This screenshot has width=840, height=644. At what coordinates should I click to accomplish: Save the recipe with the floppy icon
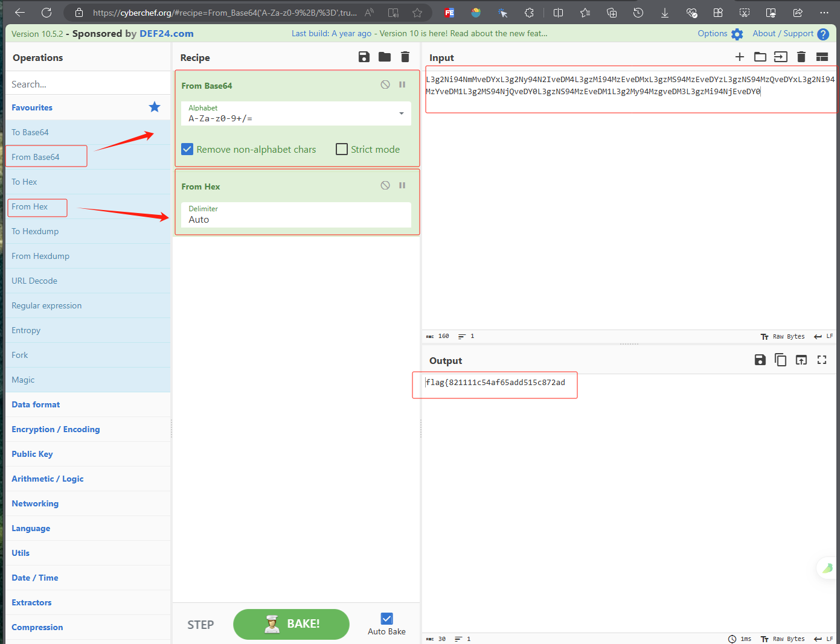coord(364,57)
